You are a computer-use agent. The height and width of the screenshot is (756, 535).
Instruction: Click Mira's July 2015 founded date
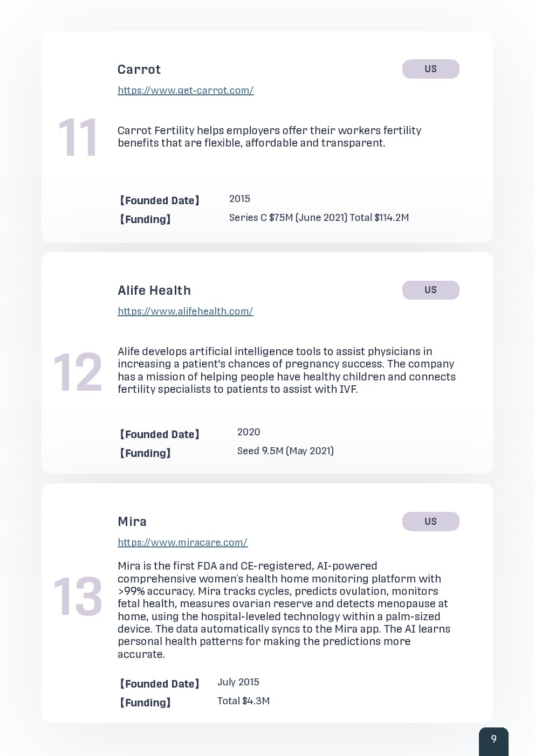pyautogui.click(x=238, y=682)
